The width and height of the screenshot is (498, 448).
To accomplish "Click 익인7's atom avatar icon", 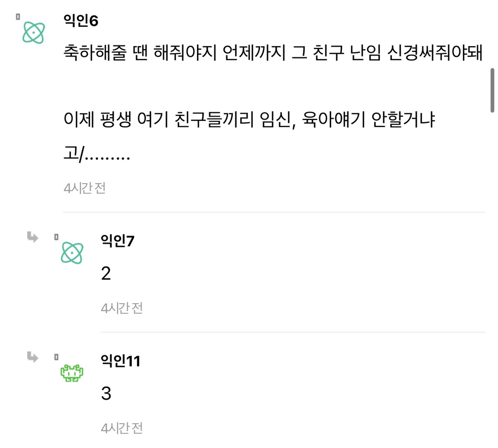I will (x=72, y=252).
